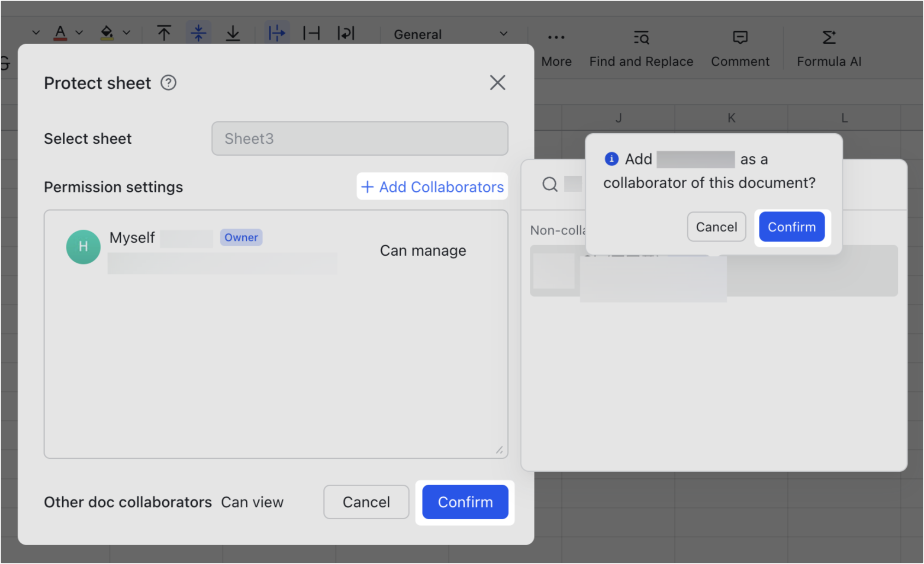
Task: Open the More toolbar menu
Action: 556,48
